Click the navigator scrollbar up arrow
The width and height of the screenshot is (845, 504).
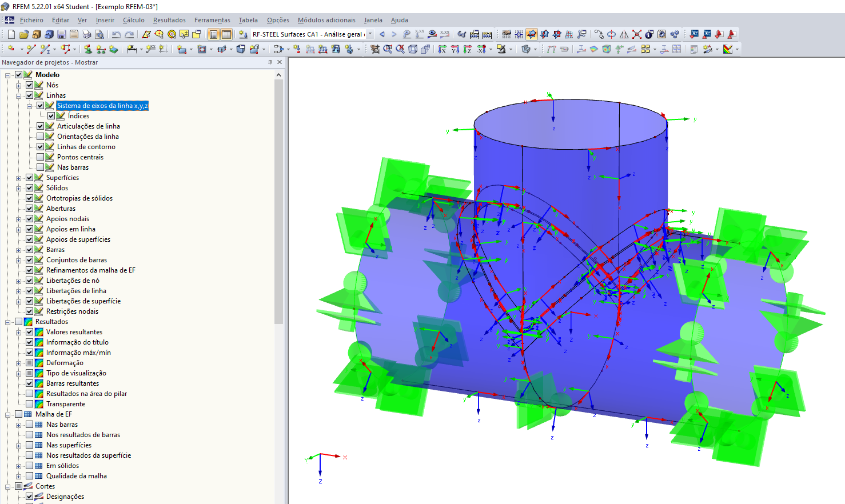(279, 75)
